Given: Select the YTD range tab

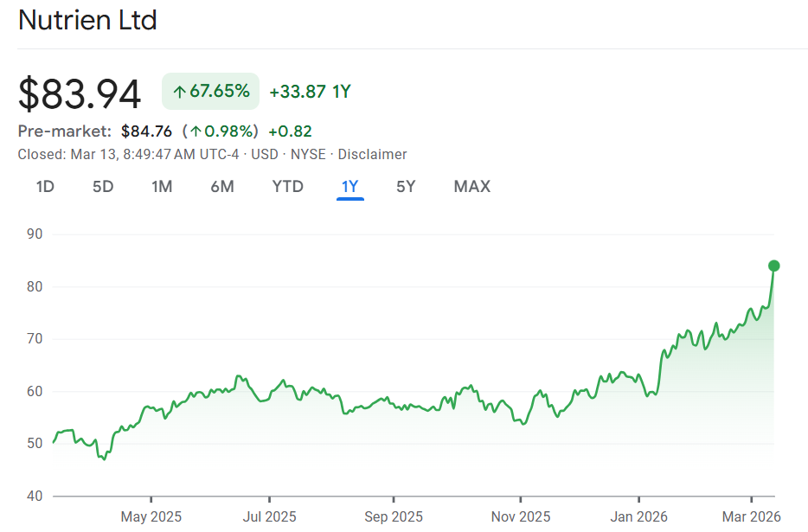Looking at the screenshot, I should click(x=287, y=186).
